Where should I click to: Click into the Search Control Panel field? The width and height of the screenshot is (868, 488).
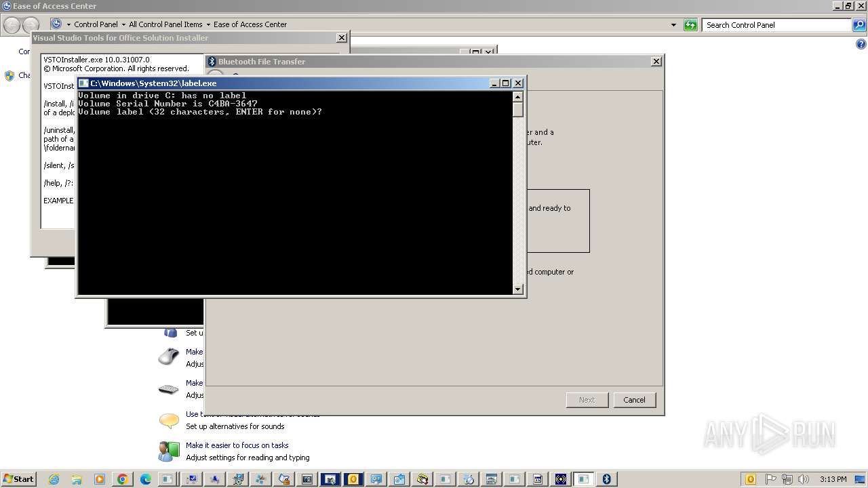[x=777, y=25]
